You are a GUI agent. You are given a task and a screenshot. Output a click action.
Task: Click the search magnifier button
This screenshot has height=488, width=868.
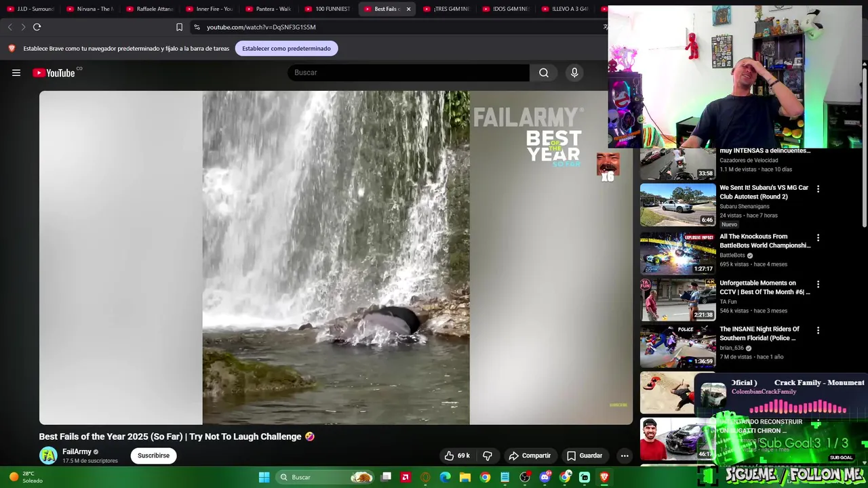544,73
